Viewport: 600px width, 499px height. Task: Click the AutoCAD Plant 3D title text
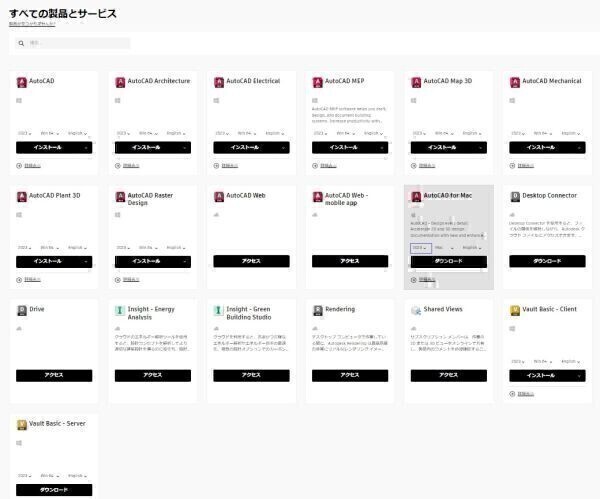click(55, 196)
